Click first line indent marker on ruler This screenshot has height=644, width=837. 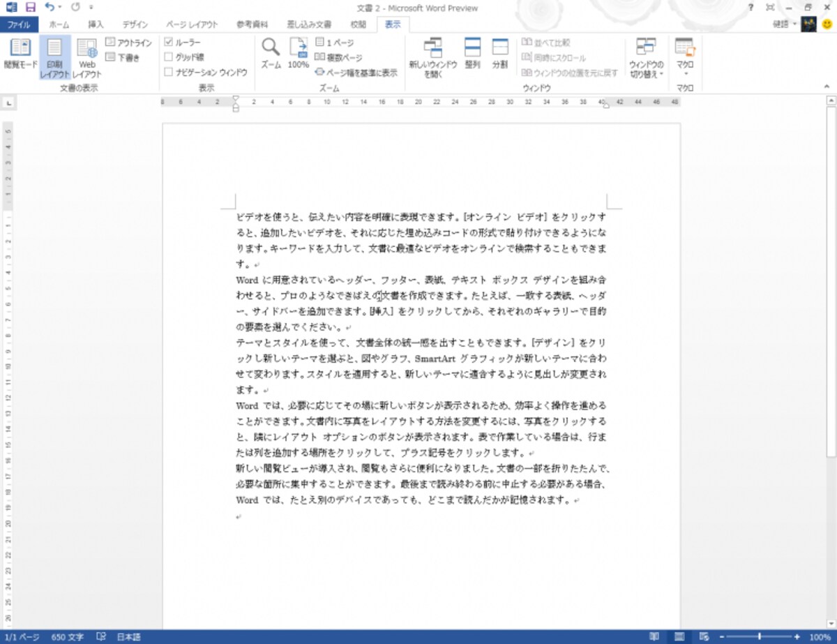pyautogui.click(x=236, y=98)
